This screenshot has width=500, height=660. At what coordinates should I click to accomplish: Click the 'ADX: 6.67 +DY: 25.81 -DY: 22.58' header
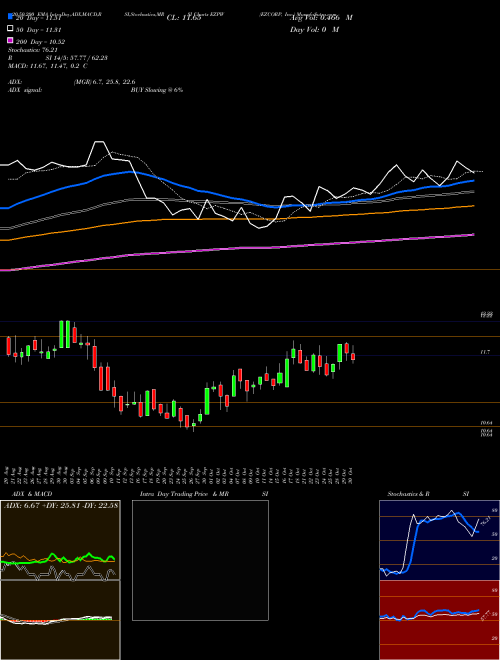point(61,505)
